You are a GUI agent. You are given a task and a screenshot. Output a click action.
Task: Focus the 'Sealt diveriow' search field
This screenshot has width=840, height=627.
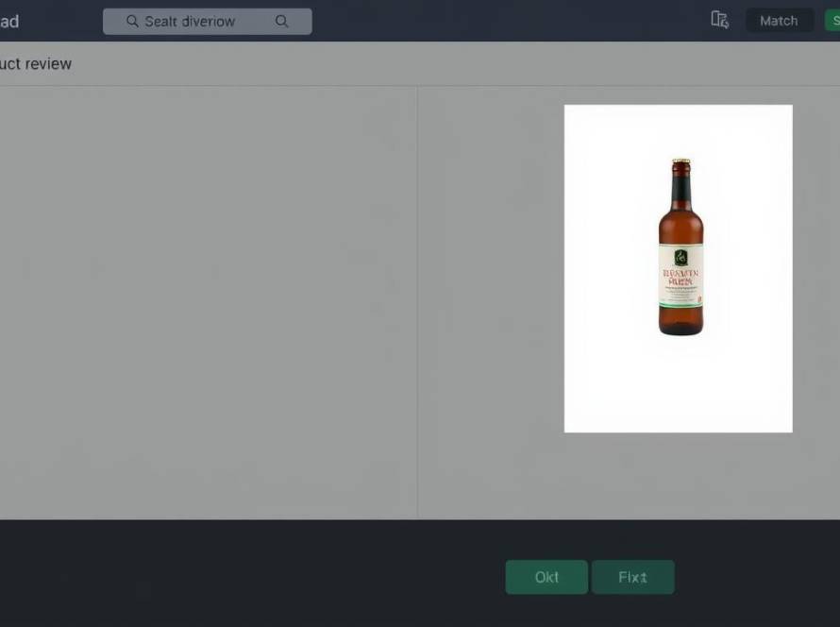point(208,22)
